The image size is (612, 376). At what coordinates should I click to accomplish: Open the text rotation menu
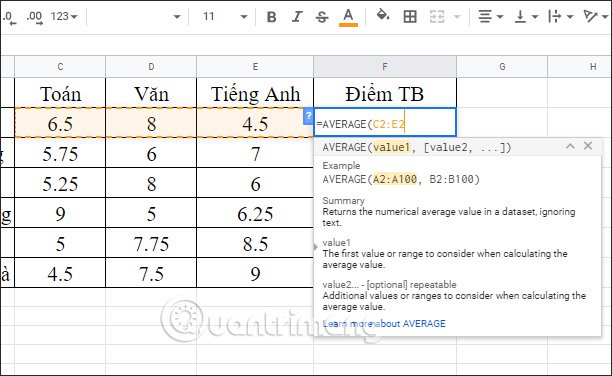596,17
